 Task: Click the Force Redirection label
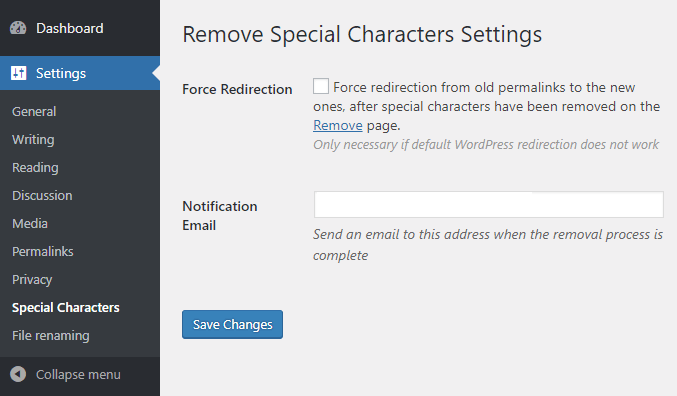(237, 89)
